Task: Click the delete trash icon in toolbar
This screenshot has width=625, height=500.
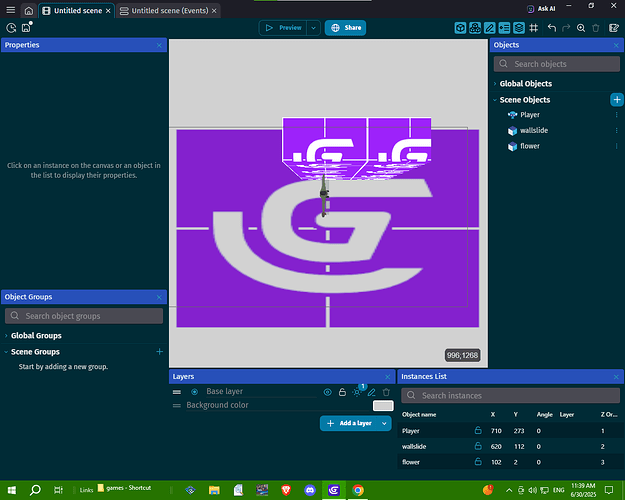Action: [x=596, y=28]
